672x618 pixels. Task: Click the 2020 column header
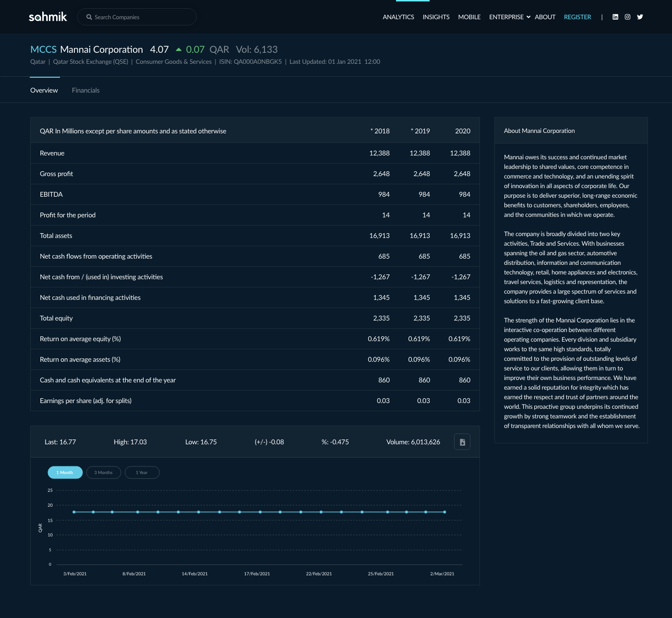coord(463,131)
